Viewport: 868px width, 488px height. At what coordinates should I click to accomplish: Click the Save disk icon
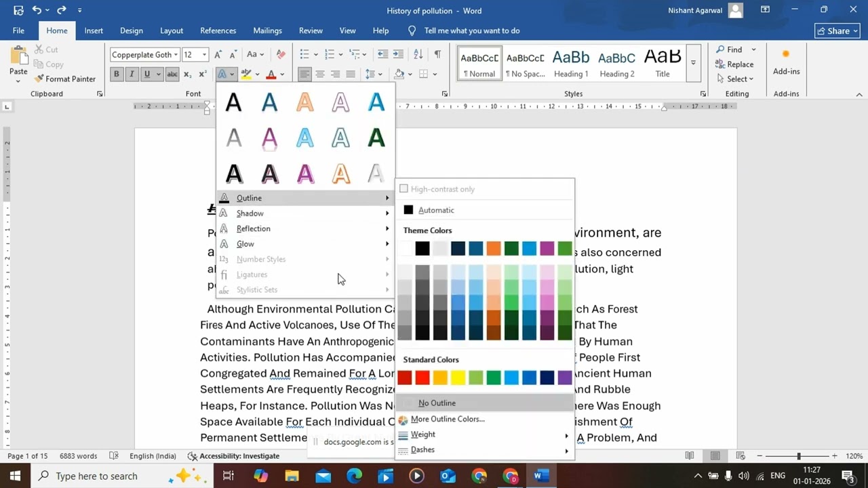tap(18, 10)
